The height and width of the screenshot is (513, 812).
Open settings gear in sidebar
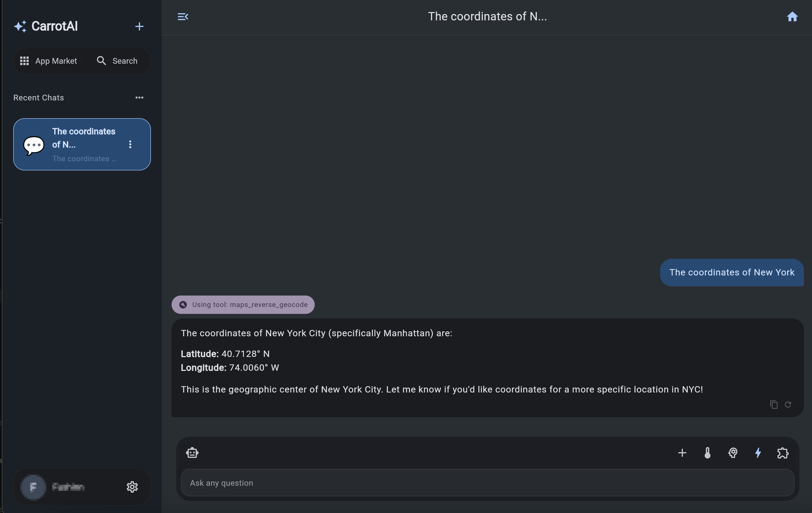[132, 487]
